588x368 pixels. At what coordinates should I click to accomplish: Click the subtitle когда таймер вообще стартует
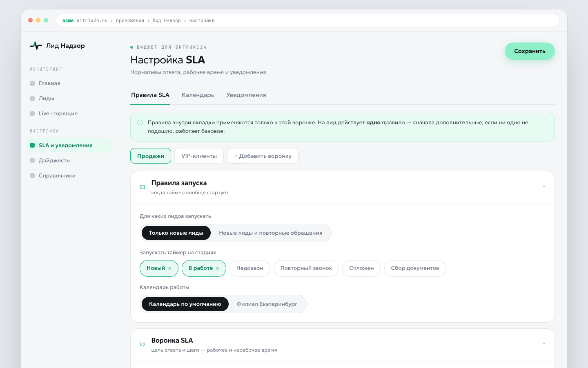(x=190, y=193)
